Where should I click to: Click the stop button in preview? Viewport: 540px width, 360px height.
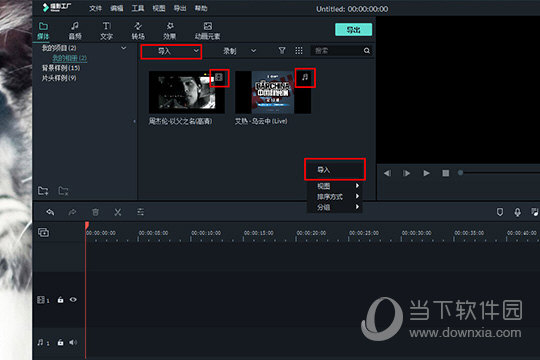click(x=446, y=173)
